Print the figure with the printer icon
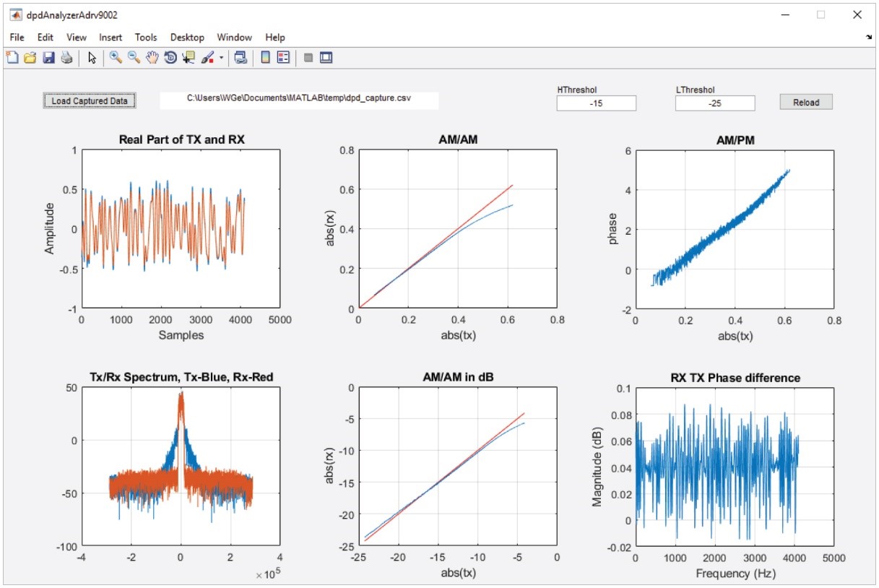 (66, 59)
